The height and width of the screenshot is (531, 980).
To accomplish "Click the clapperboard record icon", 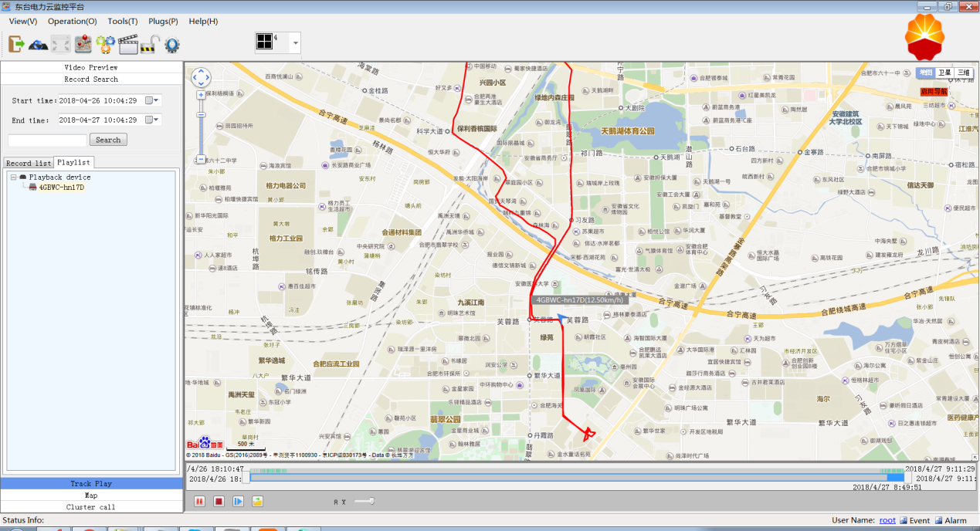I will coord(127,44).
